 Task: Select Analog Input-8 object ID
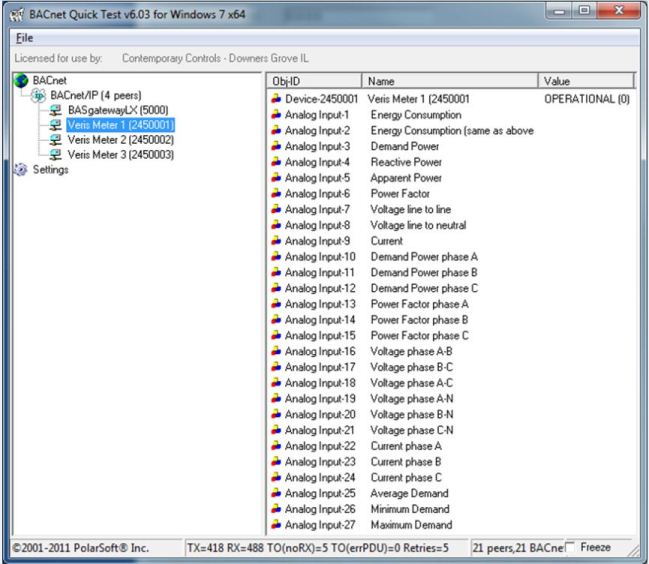pyautogui.click(x=317, y=225)
